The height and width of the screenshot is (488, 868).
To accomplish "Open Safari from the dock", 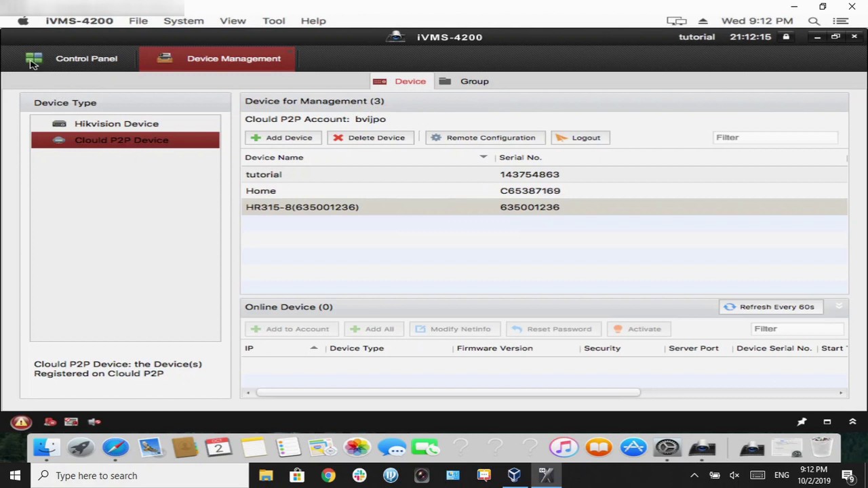I will coord(115,448).
